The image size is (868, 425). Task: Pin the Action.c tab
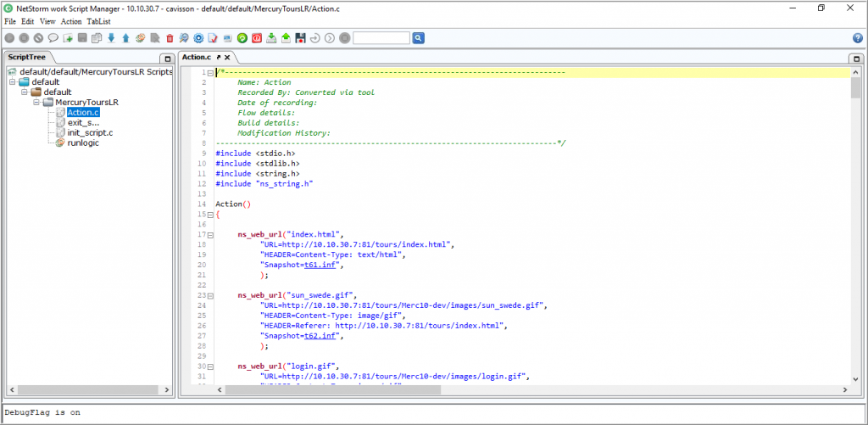219,57
